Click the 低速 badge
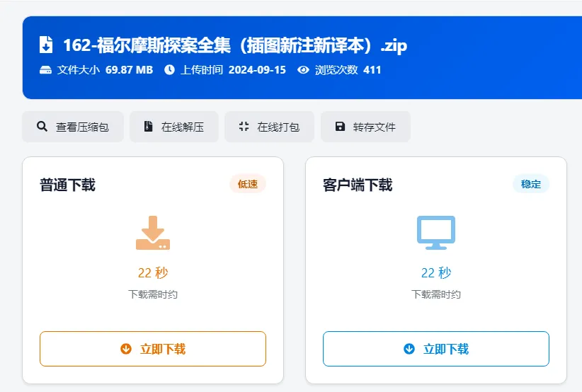This screenshot has width=582, height=392. pos(248,184)
